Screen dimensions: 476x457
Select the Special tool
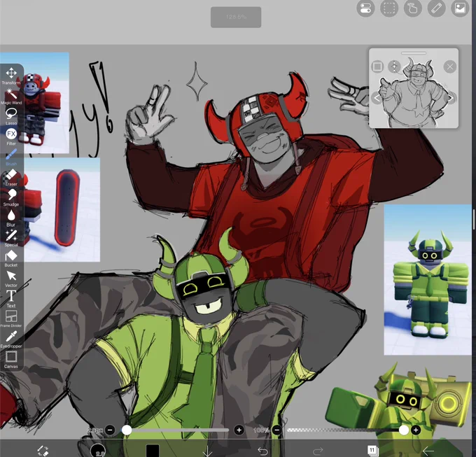point(11,238)
